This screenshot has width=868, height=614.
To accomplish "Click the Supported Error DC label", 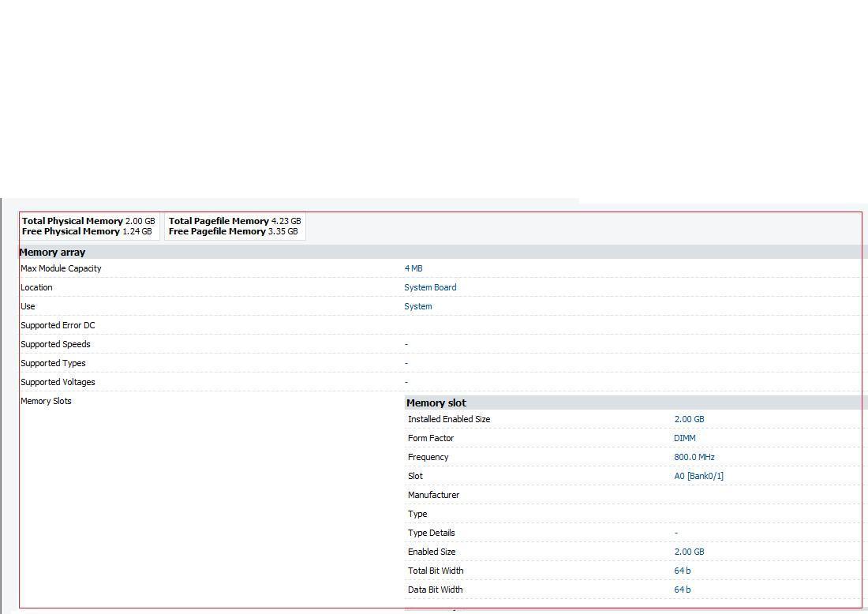I will click(x=58, y=325).
